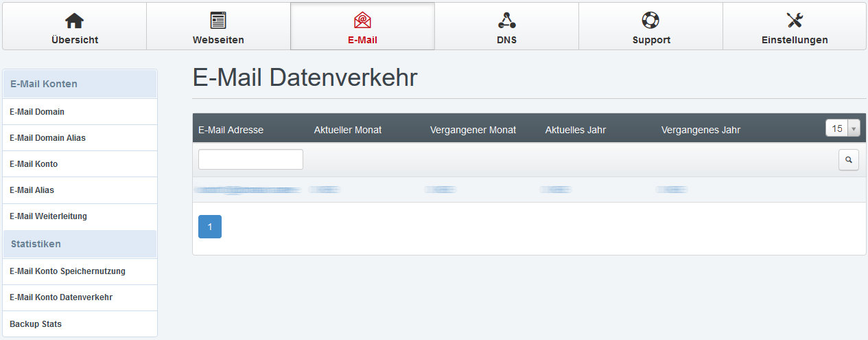Select E-Mail Konto Datenverkehr entry
Screen dimensions: 868x340
(x=61, y=297)
